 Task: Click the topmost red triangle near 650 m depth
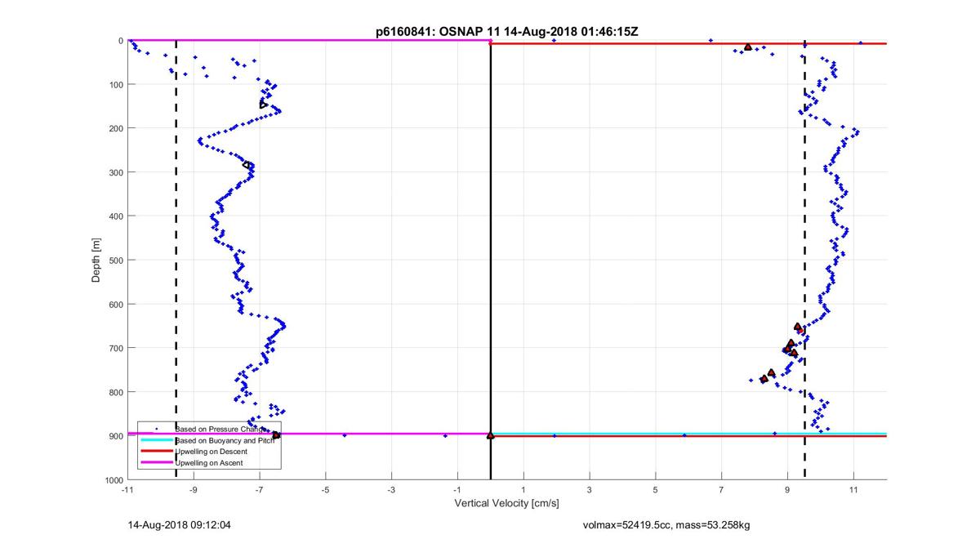(x=798, y=327)
